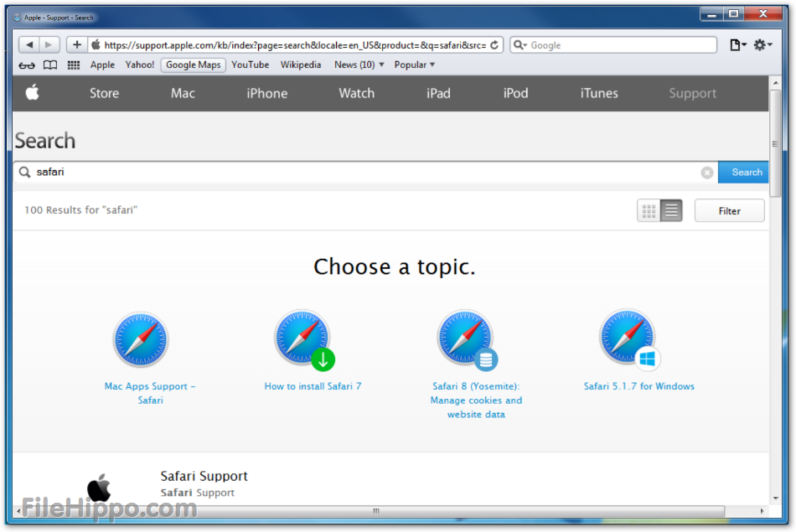Viewport: 796px width, 532px height.
Task: Open the Apple bookmark
Action: coord(102,65)
